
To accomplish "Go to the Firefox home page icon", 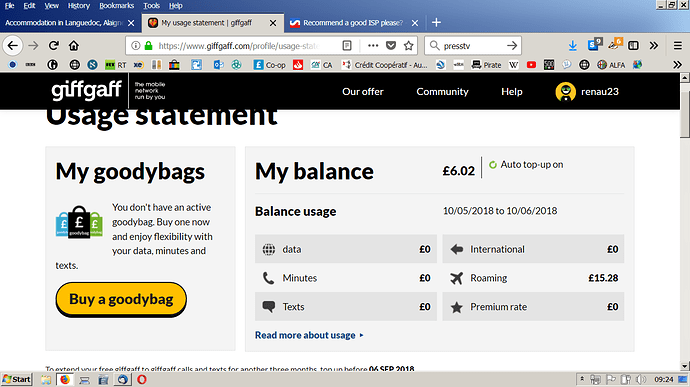I will click(73, 45).
